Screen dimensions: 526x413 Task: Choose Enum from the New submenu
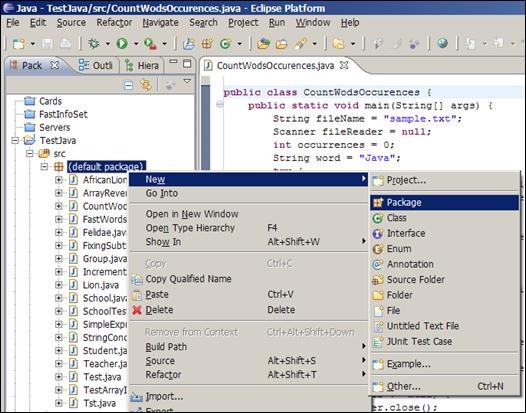444,249
